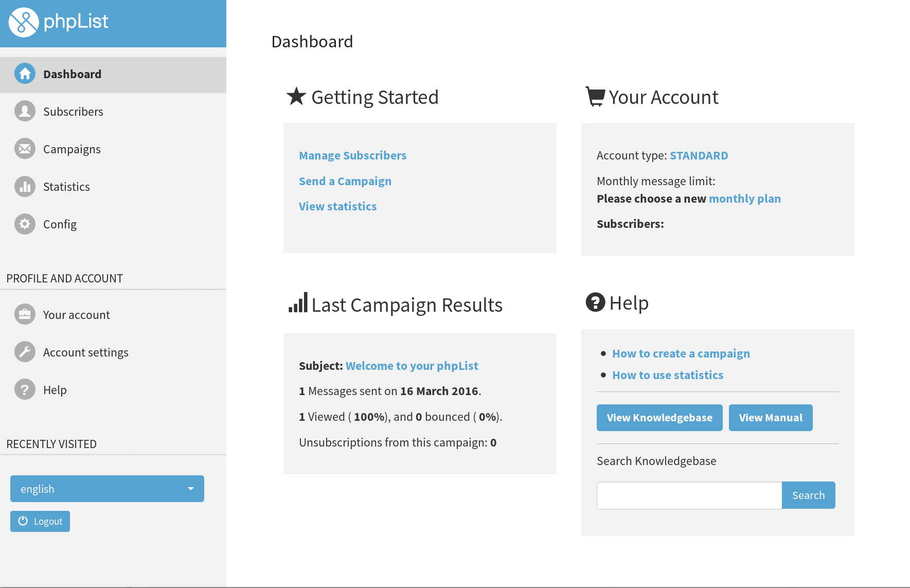This screenshot has width=910, height=588.
Task: Click the shopping cart icon beside Your Account
Action: pos(595,96)
